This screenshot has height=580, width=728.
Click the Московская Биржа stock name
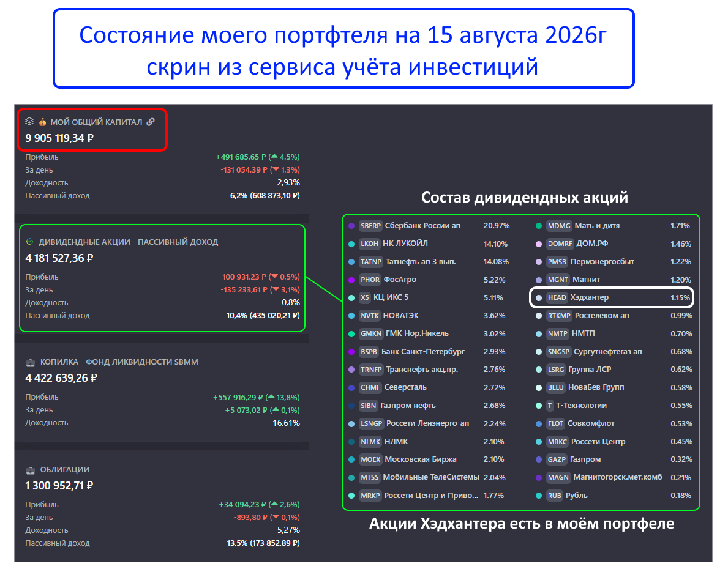click(421, 459)
